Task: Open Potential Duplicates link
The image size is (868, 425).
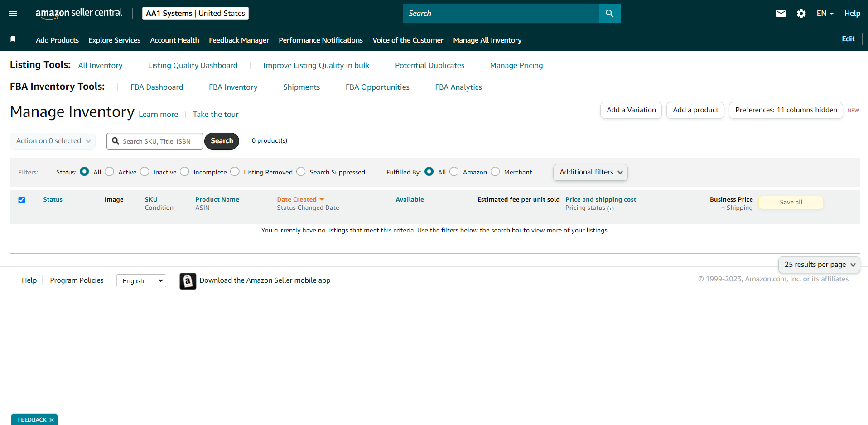Action: pyautogui.click(x=430, y=65)
